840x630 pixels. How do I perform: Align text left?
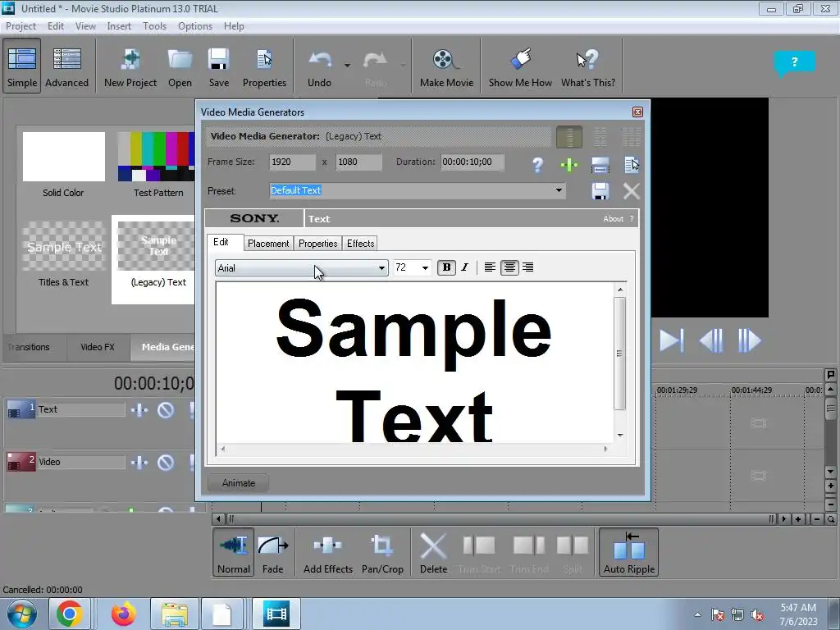click(x=490, y=267)
